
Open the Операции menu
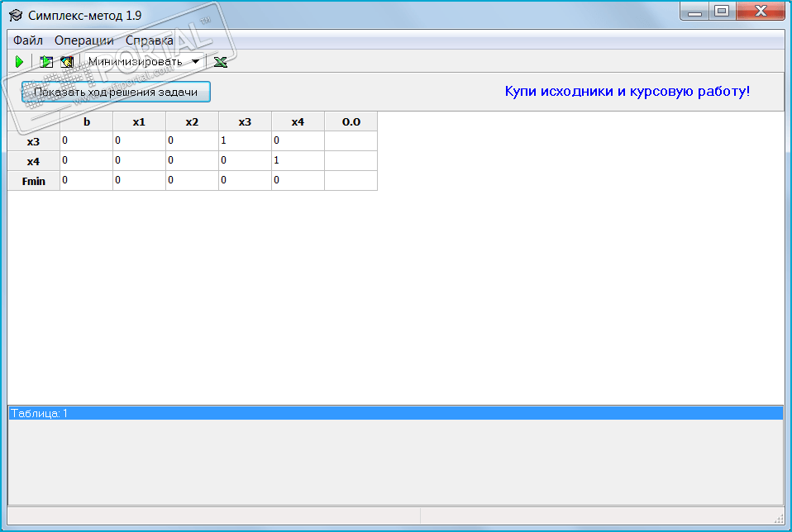click(83, 40)
